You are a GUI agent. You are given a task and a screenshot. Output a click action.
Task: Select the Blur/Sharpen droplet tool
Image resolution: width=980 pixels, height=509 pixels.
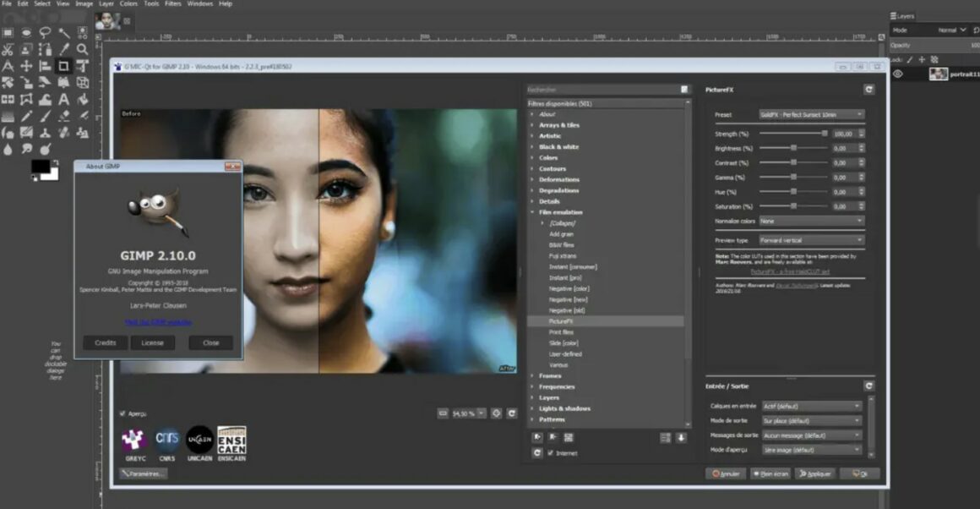pyautogui.click(x=8, y=150)
